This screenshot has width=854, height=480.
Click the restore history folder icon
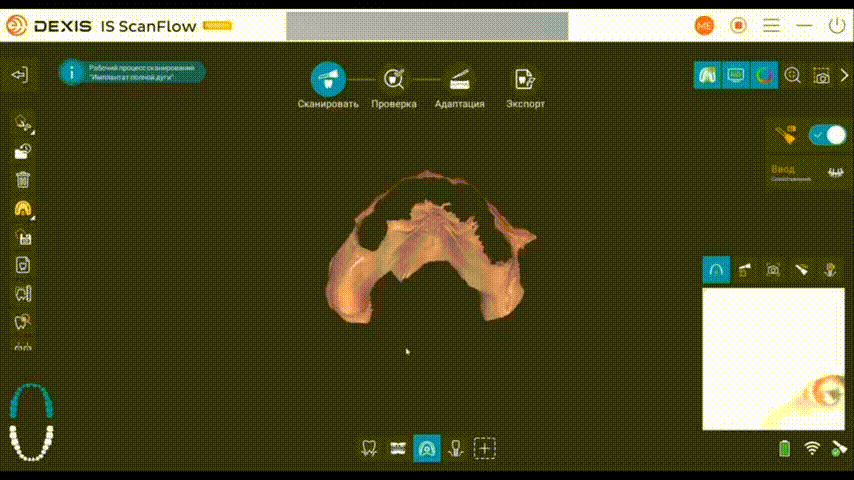tap(23, 151)
